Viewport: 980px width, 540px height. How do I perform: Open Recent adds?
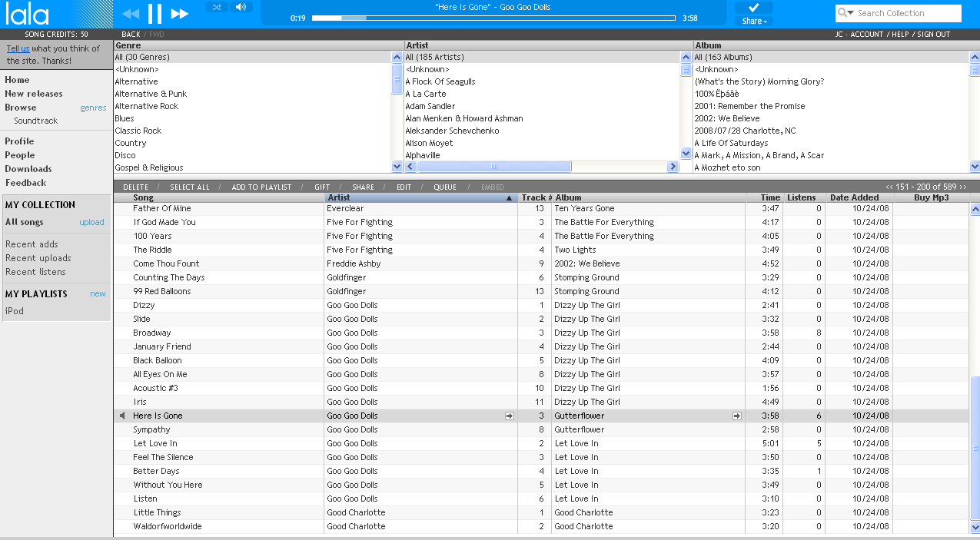tap(32, 244)
